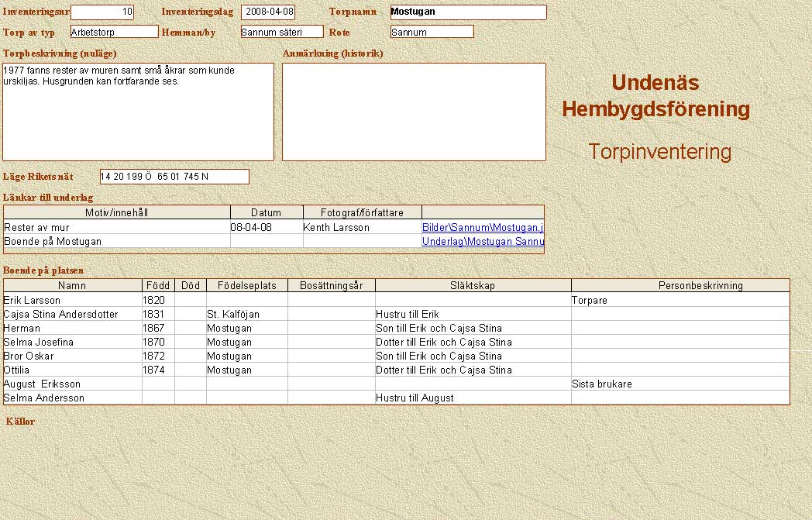
Task: Select the Hemman/by field Sannum säteri
Action: 281,32
